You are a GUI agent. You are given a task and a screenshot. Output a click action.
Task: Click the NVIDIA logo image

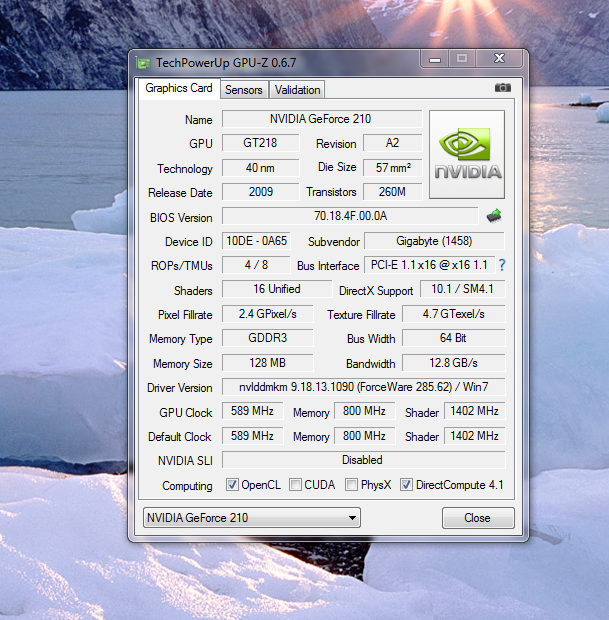(x=467, y=154)
